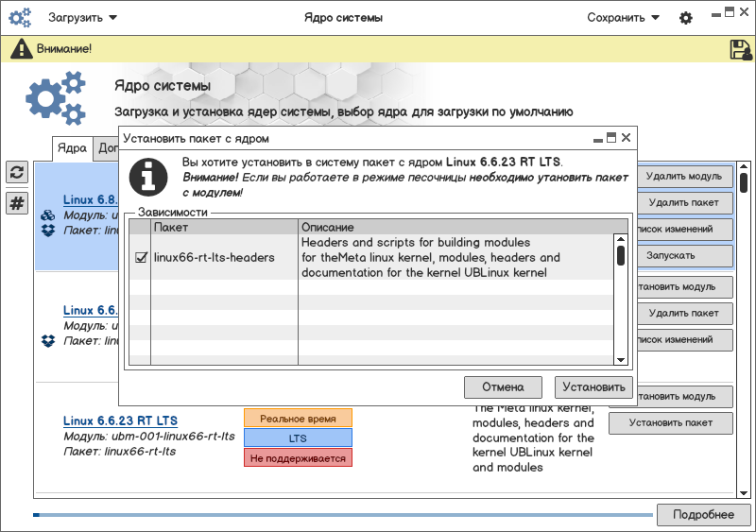
Task: Uncheck the linux66-rt-lts-headers dependency checkbox
Action: [141, 257]
